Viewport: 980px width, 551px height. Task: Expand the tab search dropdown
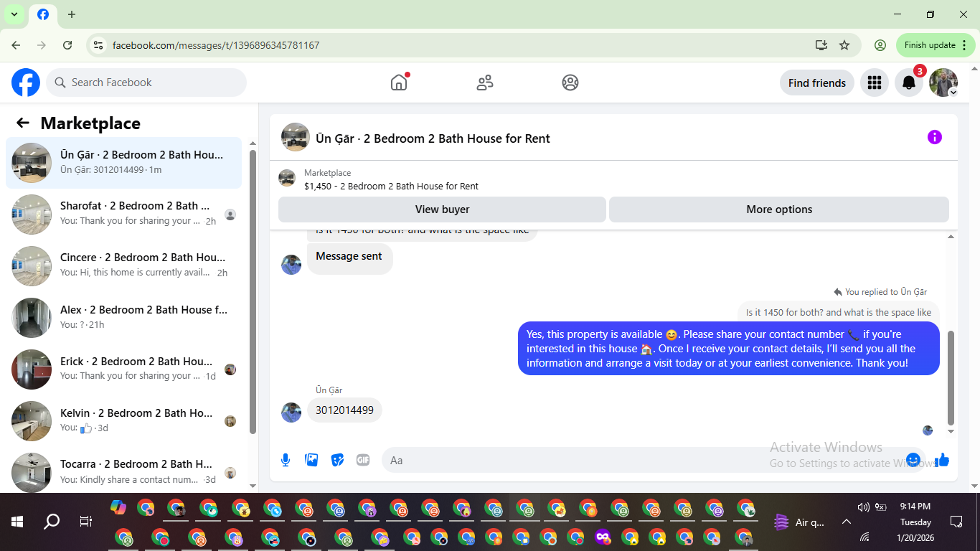click(14, 14)
